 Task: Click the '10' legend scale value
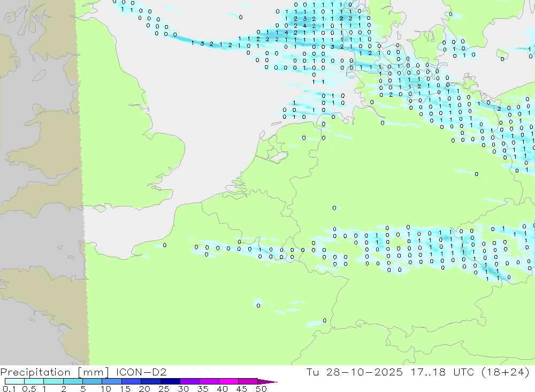pos(106,389)
